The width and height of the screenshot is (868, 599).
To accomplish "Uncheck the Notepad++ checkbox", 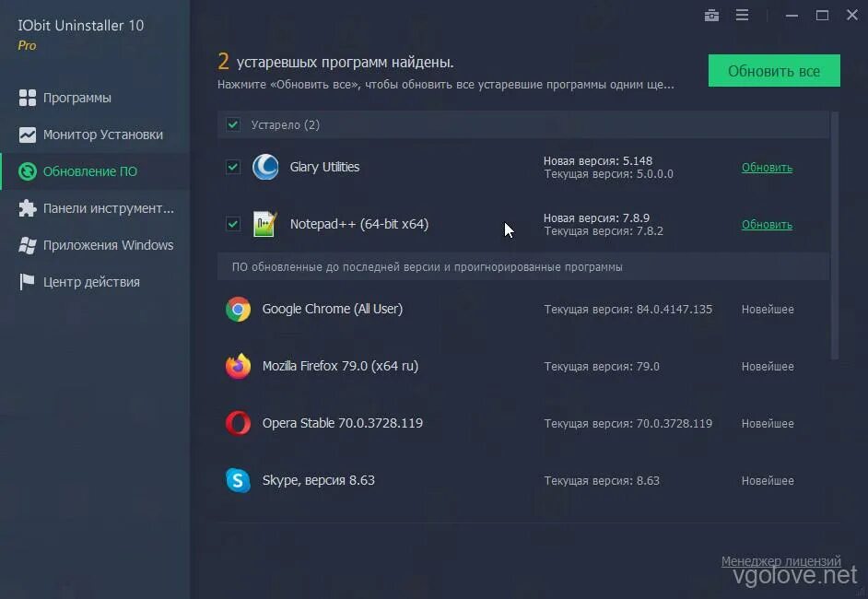I will coord(233,224).
